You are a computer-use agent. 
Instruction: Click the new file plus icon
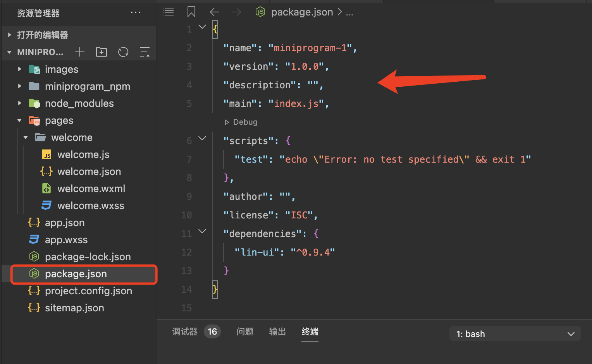tap(80, 52)
